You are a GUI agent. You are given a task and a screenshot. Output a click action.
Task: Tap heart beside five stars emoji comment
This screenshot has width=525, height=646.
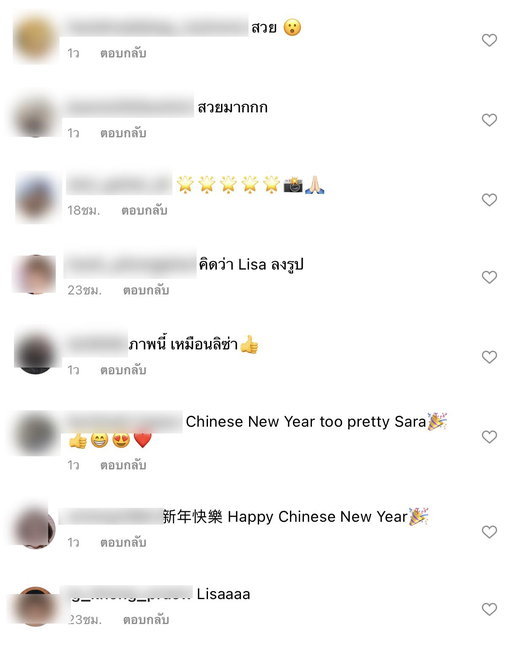[489, 200]
